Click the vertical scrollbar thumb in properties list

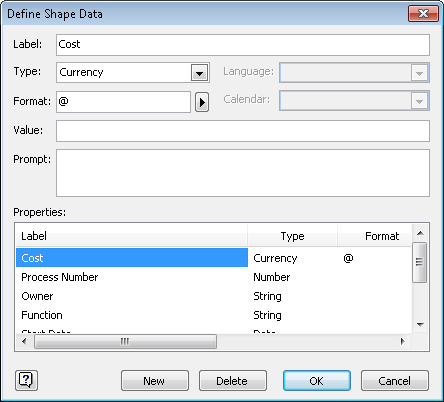pyautogui.click(x=420, y=262)
